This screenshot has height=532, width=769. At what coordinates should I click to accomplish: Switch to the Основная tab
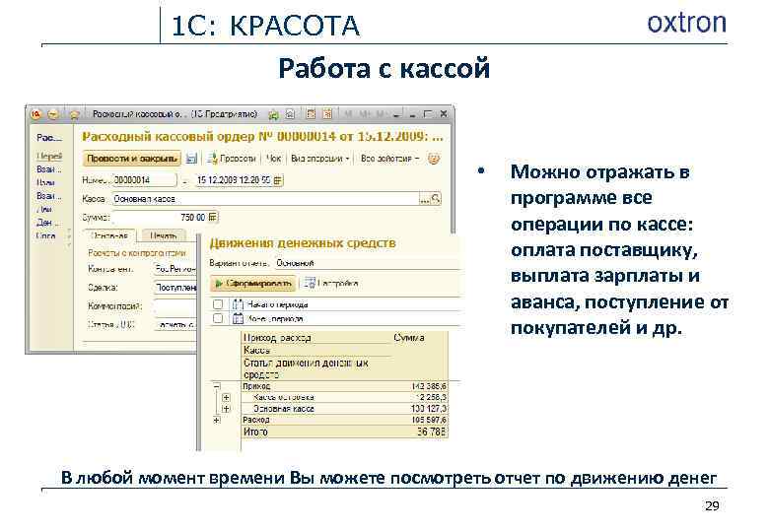click(x=109, y=235)
